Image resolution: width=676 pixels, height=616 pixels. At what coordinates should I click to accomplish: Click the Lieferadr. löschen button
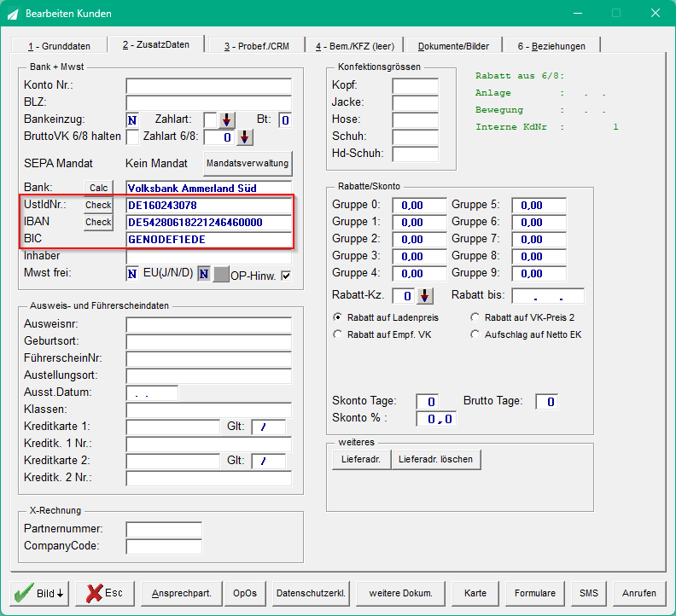point(436,460)
